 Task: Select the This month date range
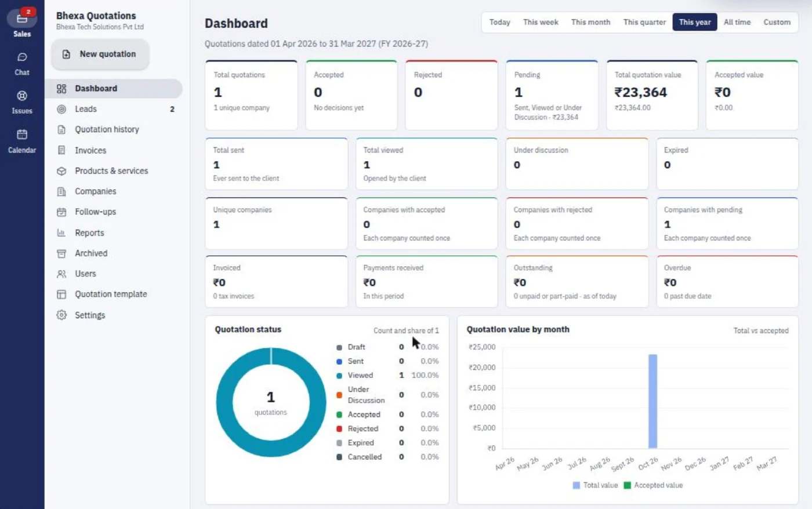[590, 22]
